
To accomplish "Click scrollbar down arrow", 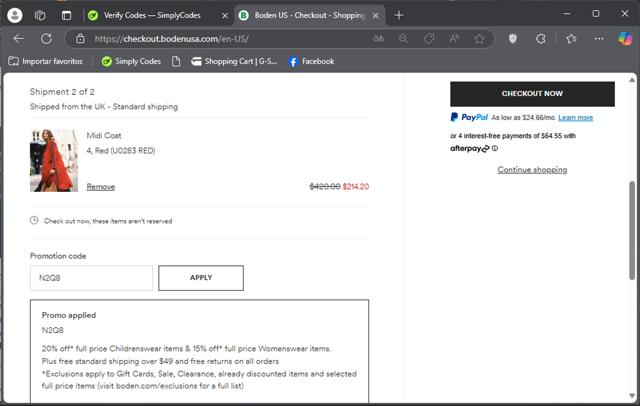I will [x=632, y=395].
